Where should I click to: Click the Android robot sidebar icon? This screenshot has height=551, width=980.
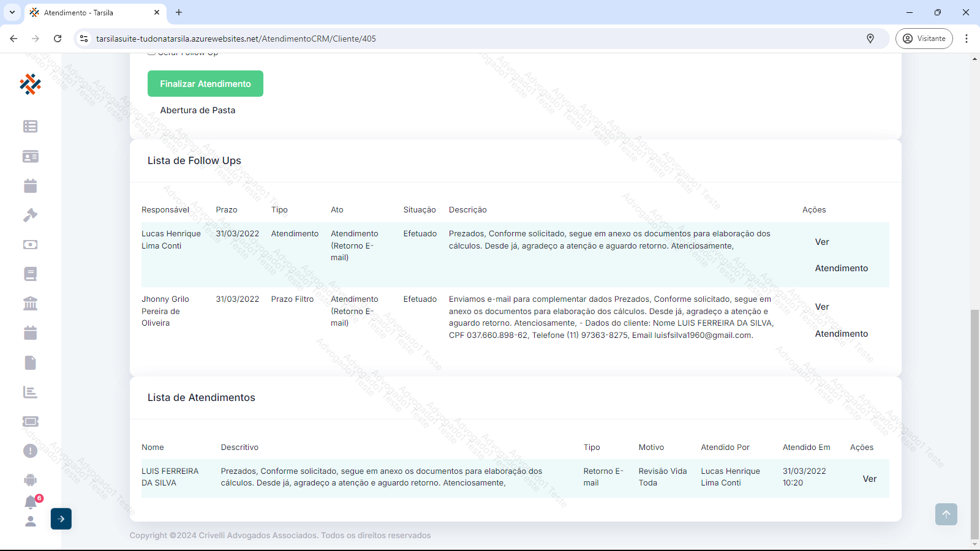pos(30,480)
